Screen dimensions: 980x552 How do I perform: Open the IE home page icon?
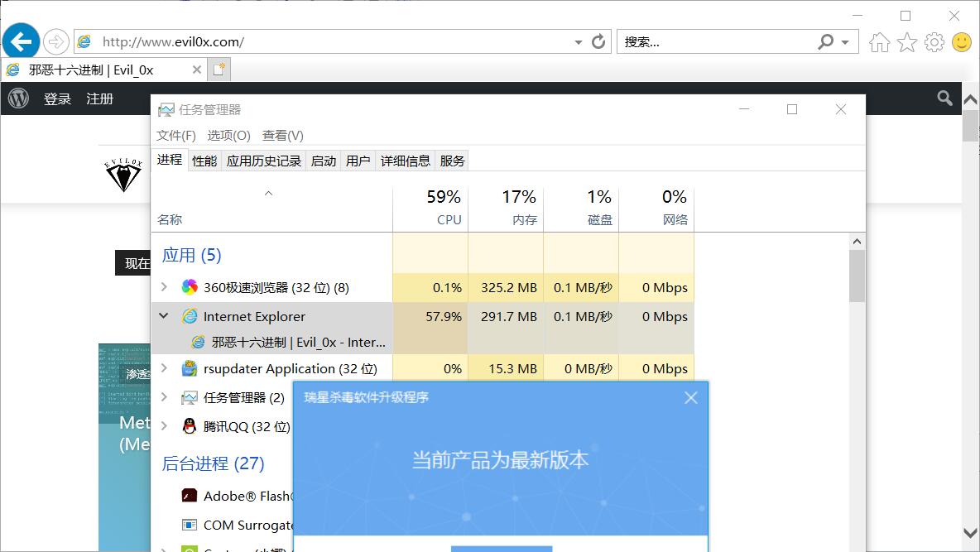coord(880,42)
